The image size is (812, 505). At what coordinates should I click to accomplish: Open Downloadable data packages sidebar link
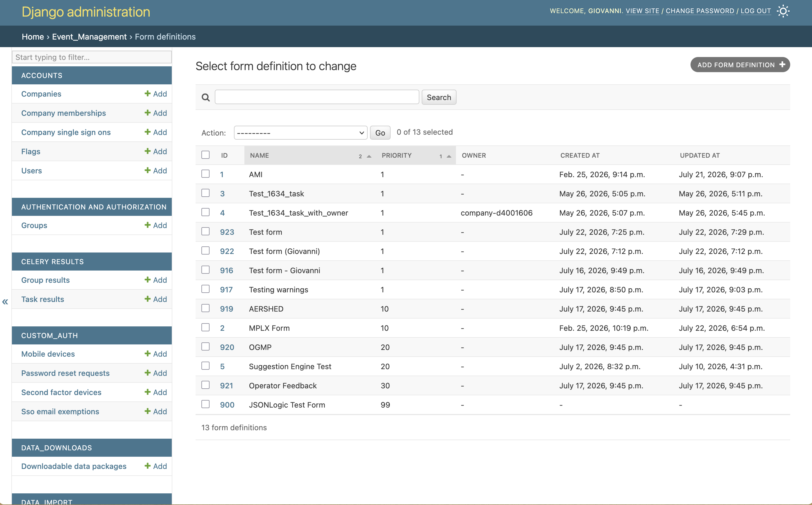coord(74,466)
